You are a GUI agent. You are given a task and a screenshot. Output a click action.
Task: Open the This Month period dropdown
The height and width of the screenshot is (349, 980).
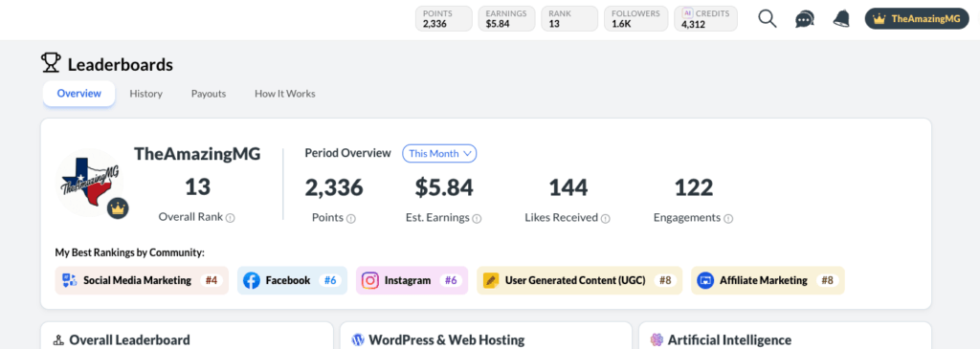coord(439,153)
